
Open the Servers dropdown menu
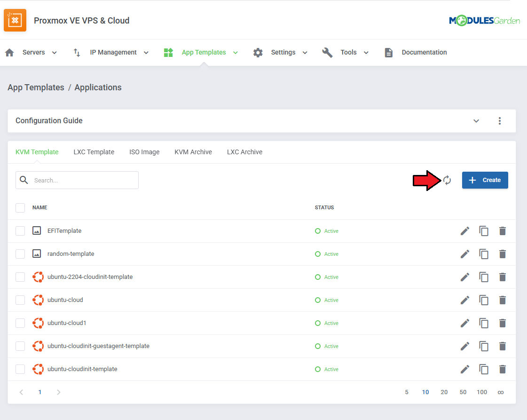click(39, 53)
